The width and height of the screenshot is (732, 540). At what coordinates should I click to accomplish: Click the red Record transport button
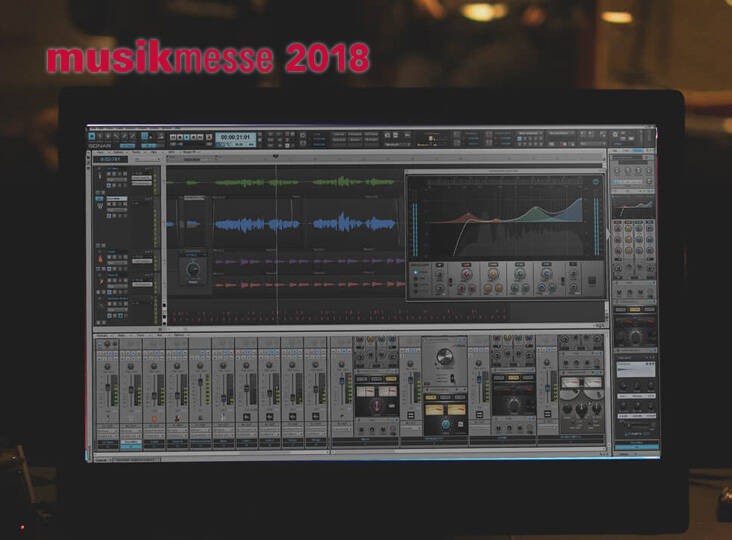[209, 137]
